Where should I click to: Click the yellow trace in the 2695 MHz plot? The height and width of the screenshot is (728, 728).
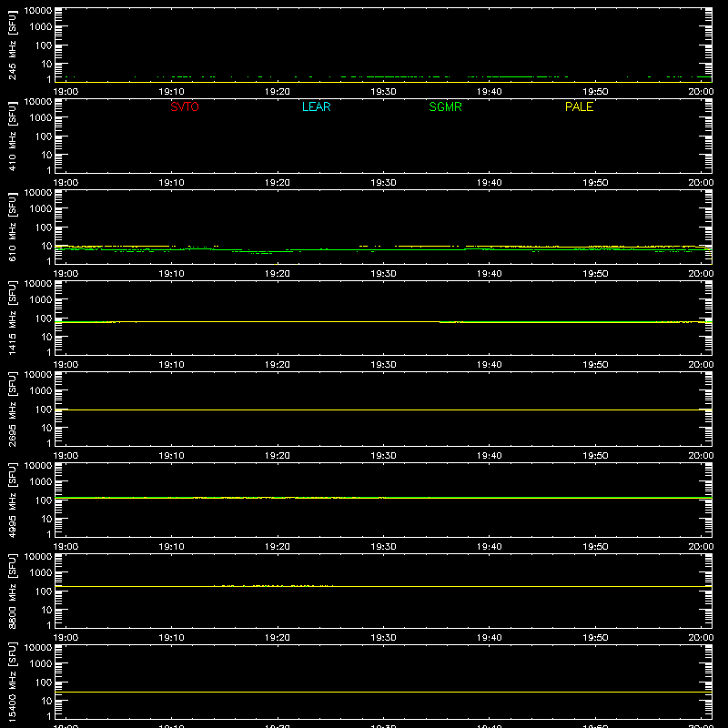coord(383,409)
